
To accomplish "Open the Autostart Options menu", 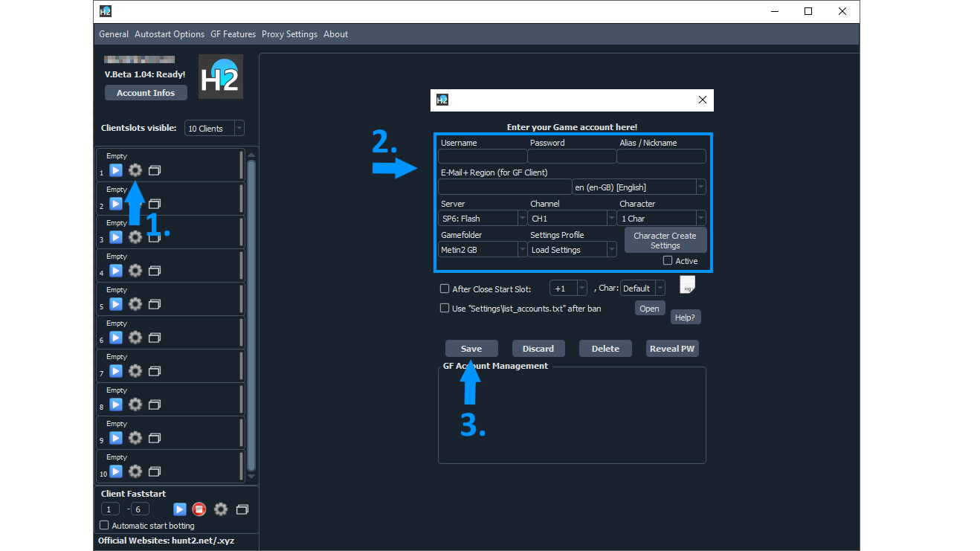I will (170, 34).
